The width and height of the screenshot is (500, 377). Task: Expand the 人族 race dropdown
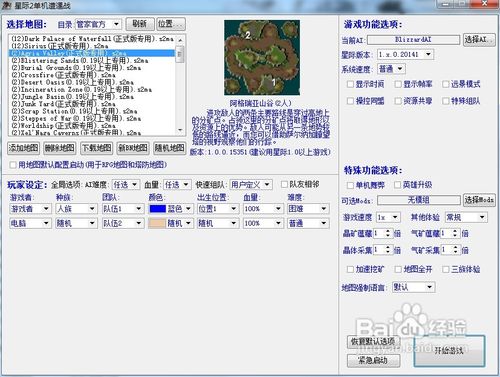click(x=76, y=209)
